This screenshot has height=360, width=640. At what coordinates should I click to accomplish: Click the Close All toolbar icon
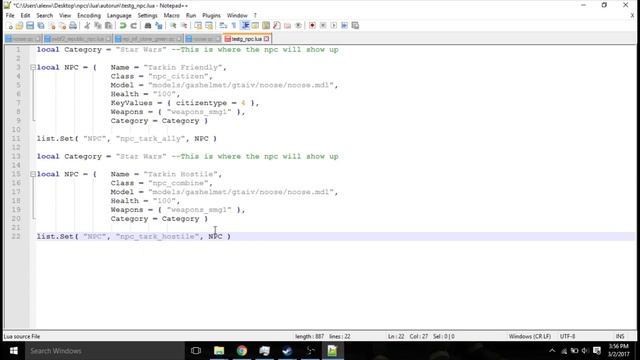click(62, 26)
